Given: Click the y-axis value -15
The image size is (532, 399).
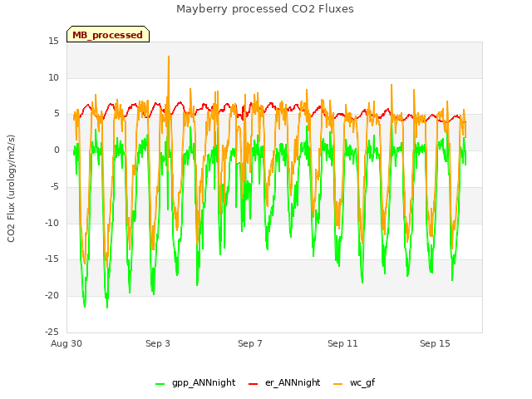Looking at the screenshot, I should (52, 259).
